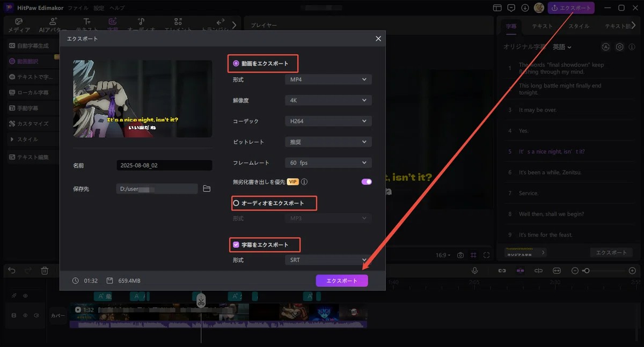Viewport: 644px width, 347px height.
Task: Select the 動画をエクスポート radio button
Action: click(236, 63)
